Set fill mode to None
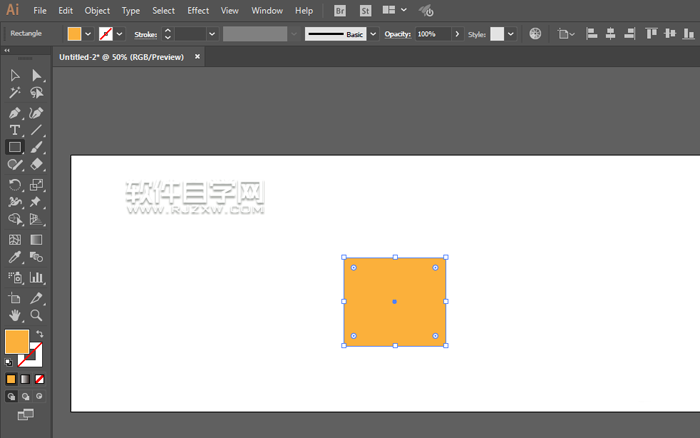 click(40, 379)
